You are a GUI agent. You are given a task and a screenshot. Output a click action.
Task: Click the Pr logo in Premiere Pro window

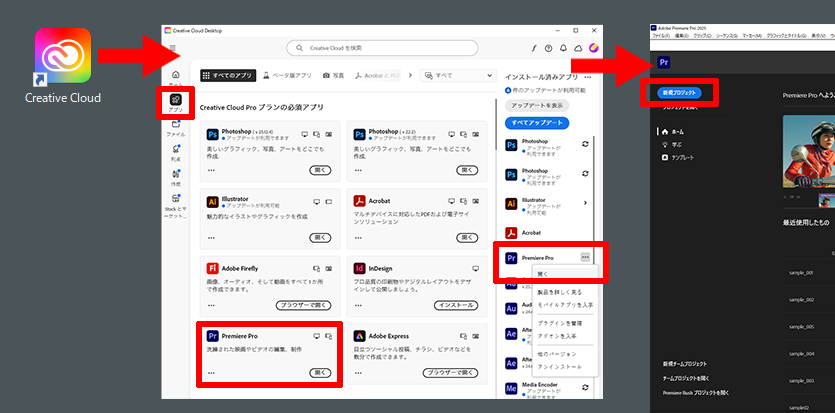point(664,62)
